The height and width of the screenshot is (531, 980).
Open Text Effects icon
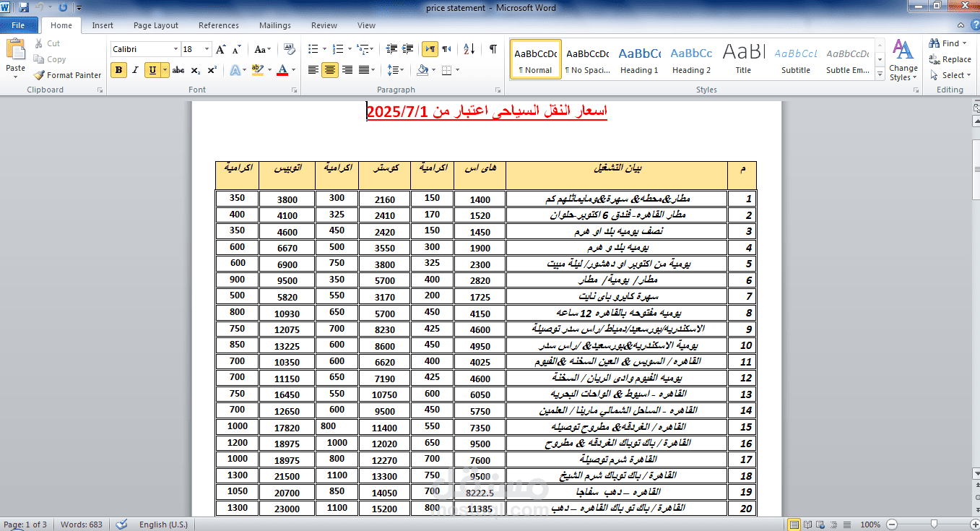coord(235,70)
